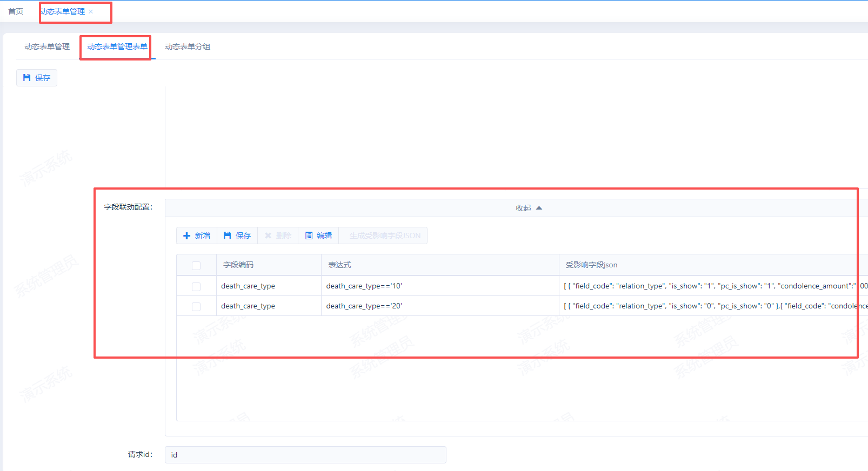Toggle the select-all header checkbox
This screenshot has height=471, width=868.
pyautogui.click(x=196, y=265)
